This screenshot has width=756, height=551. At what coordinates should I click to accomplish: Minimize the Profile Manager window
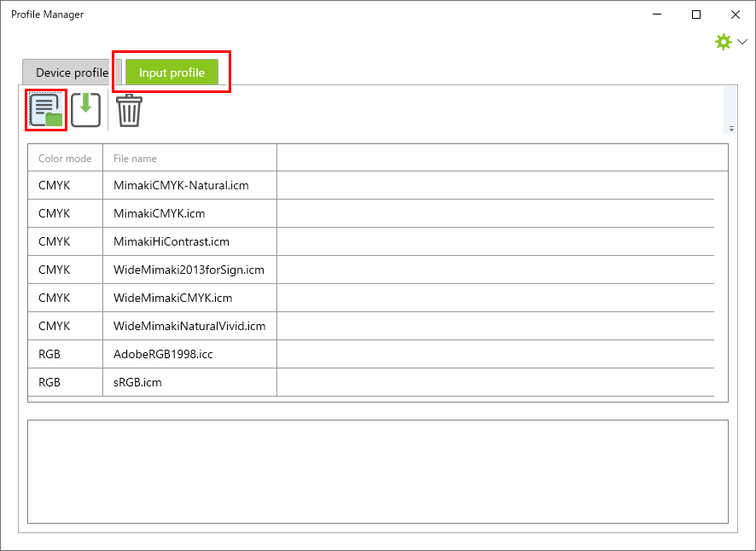click(657, 14)
